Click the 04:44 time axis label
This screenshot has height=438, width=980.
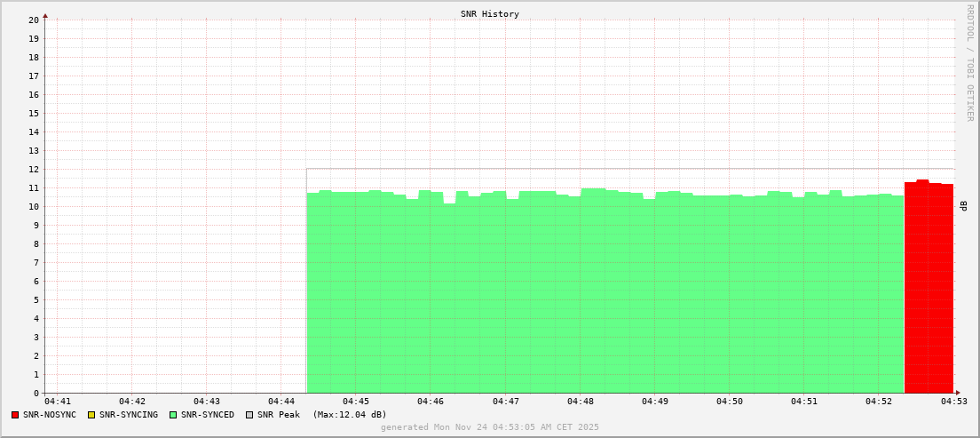pos(281,402)
